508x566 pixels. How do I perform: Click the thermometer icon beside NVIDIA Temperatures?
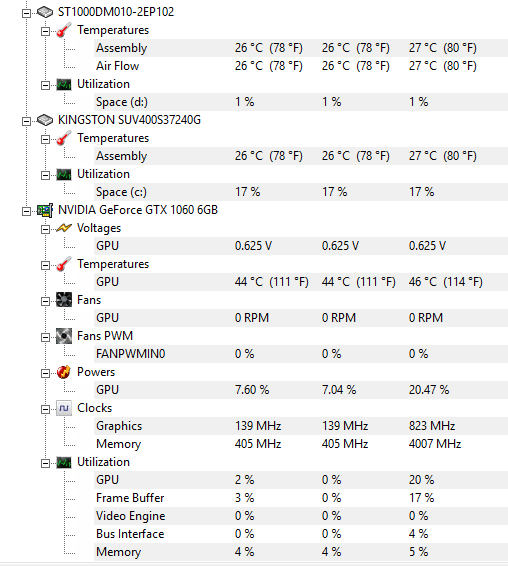click(x=64, y=264)
